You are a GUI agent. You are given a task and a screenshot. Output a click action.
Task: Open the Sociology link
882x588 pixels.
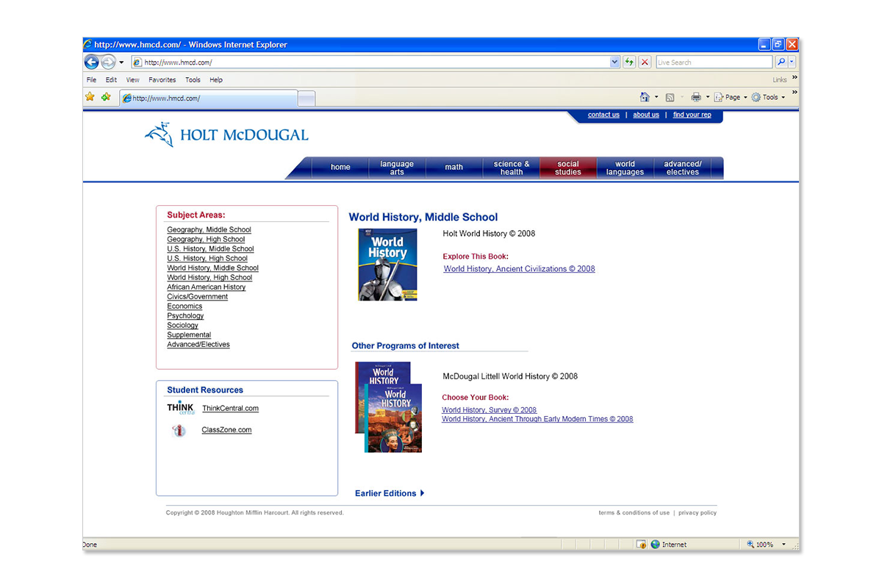183,326
